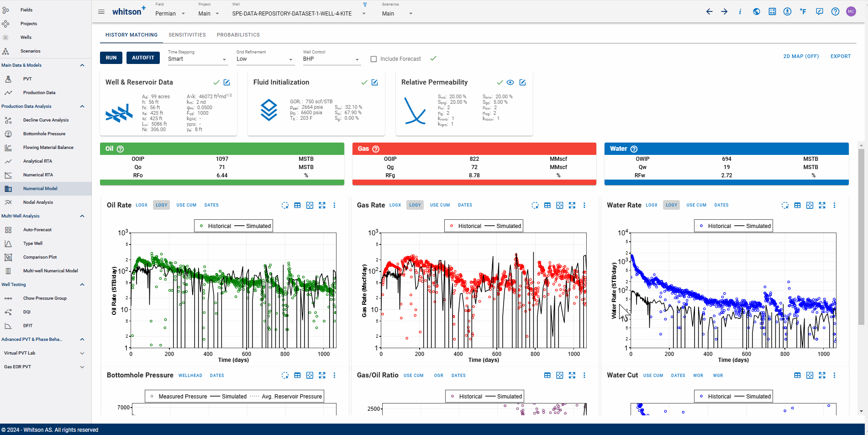Edit Well & Reservoir Data card

pos(227,83)
